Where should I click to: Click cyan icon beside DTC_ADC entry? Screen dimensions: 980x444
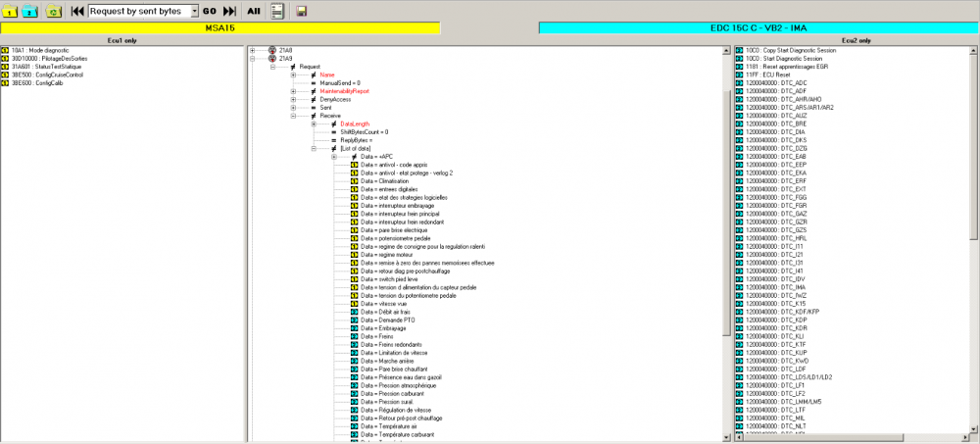(x=739, y=82)
